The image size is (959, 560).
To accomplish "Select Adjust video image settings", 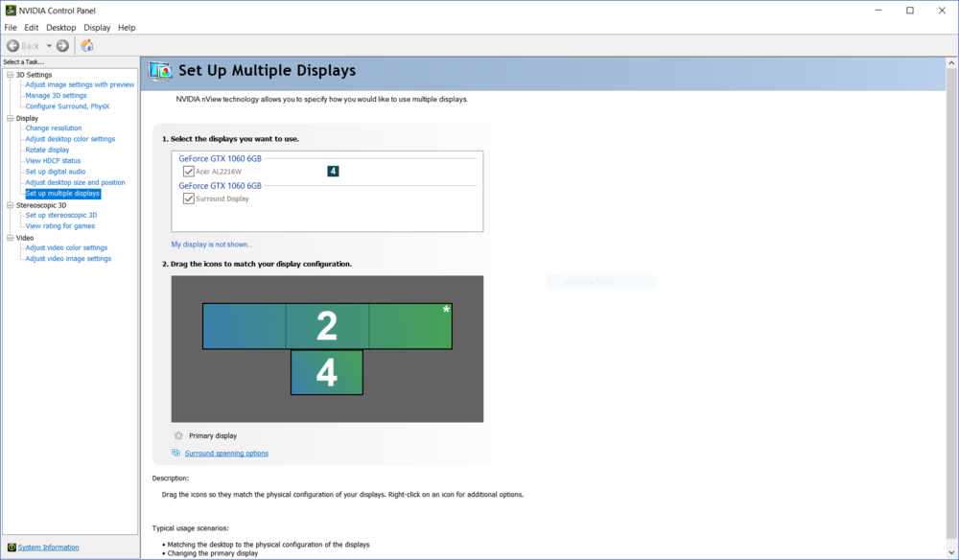I will [x=68, y=259].
